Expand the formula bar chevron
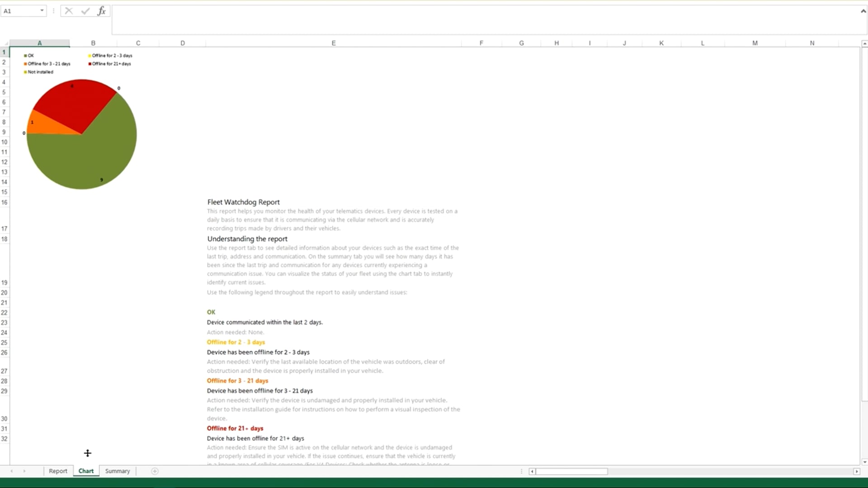Screen dimensions: 868x488 coord(863,11)
